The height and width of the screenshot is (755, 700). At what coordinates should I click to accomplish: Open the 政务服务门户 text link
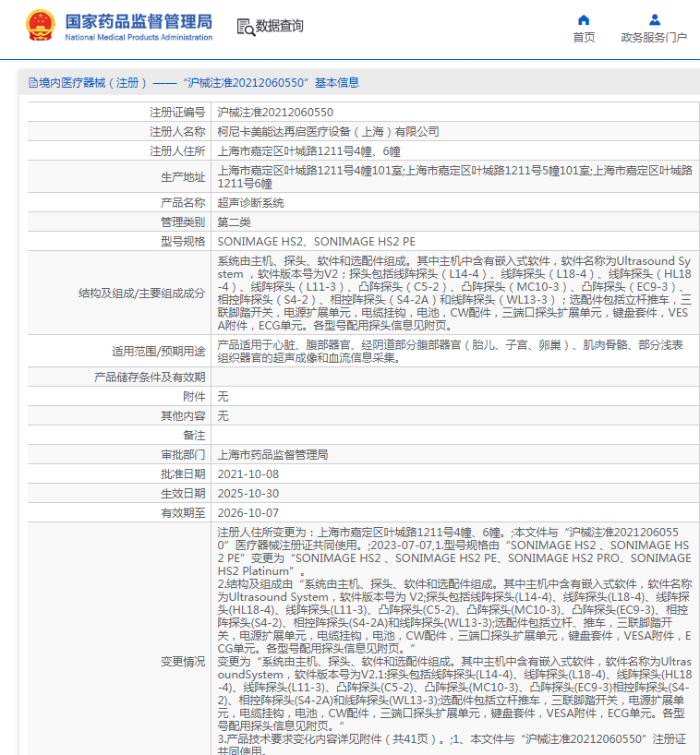pos(654,38)
